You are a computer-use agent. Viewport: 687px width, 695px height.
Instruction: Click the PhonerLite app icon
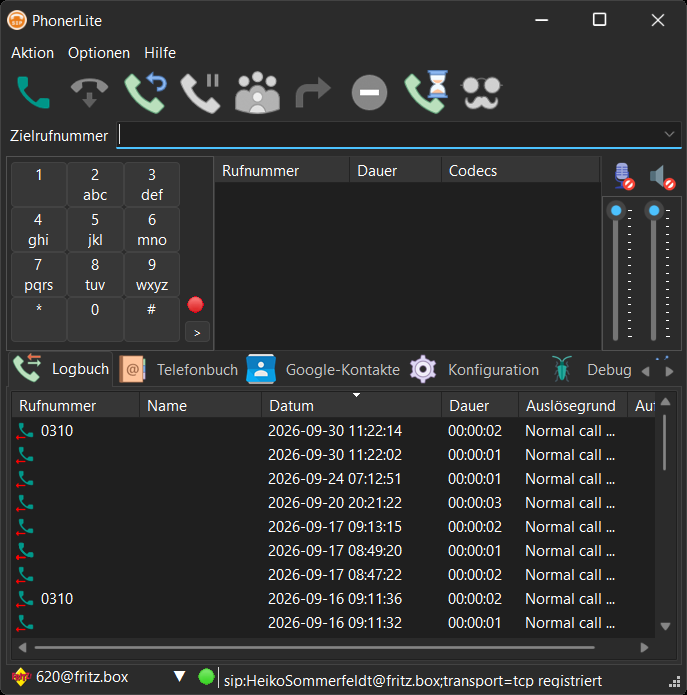(x=17, y=20)
